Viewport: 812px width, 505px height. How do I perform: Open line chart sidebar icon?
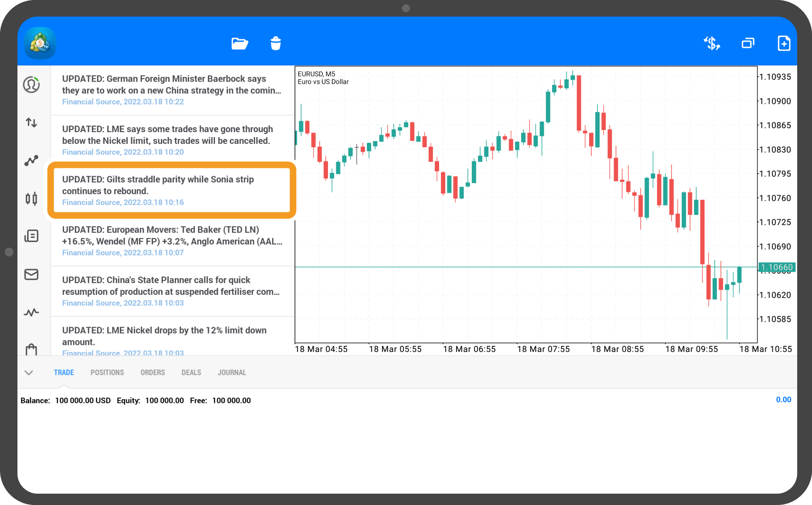(31, 160)
